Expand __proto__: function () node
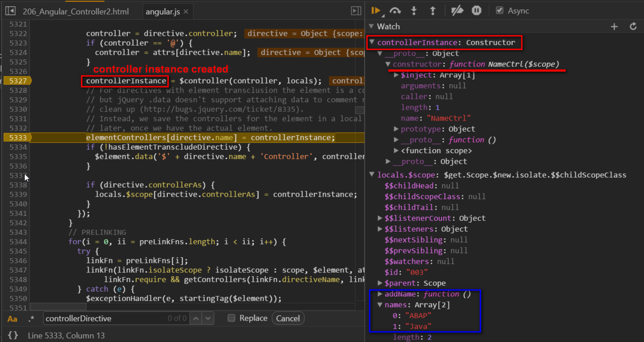The image size is (644, 342). tap(396, 140)
